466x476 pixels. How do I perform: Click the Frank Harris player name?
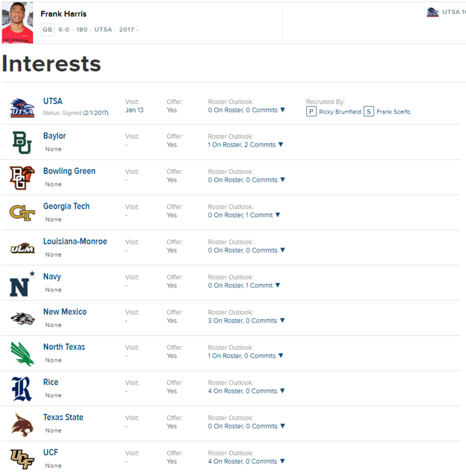(63, 14)
